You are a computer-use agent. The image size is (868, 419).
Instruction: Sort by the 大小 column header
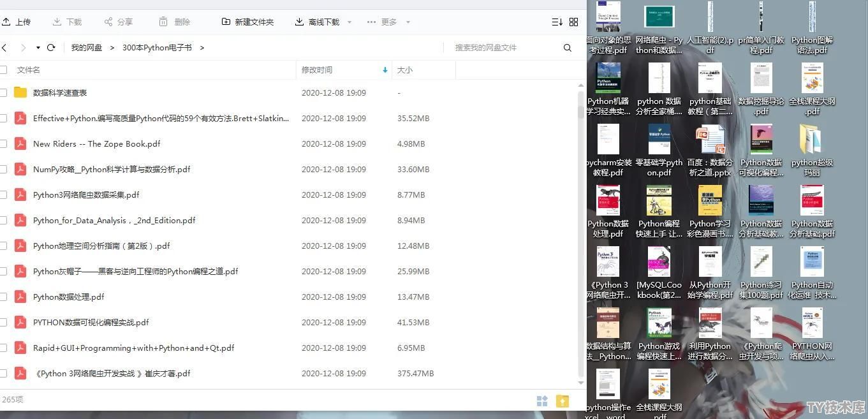point(405,70)
